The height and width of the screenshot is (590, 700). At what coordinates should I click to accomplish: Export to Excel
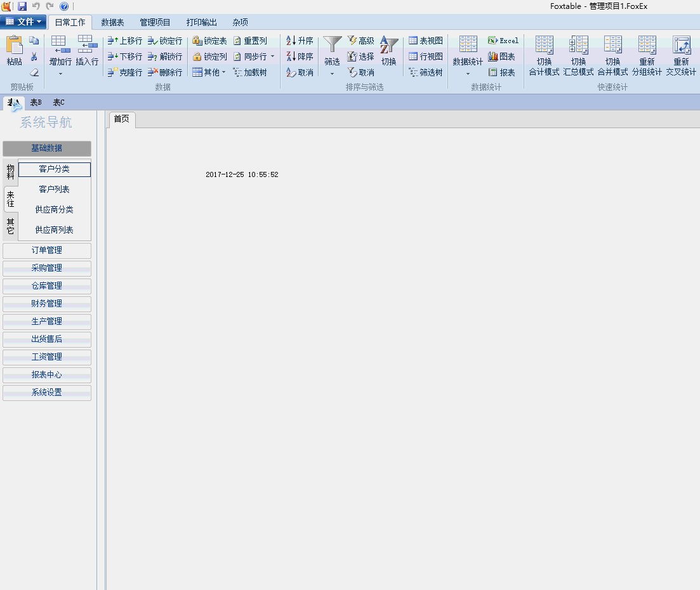tap(503, 41)
